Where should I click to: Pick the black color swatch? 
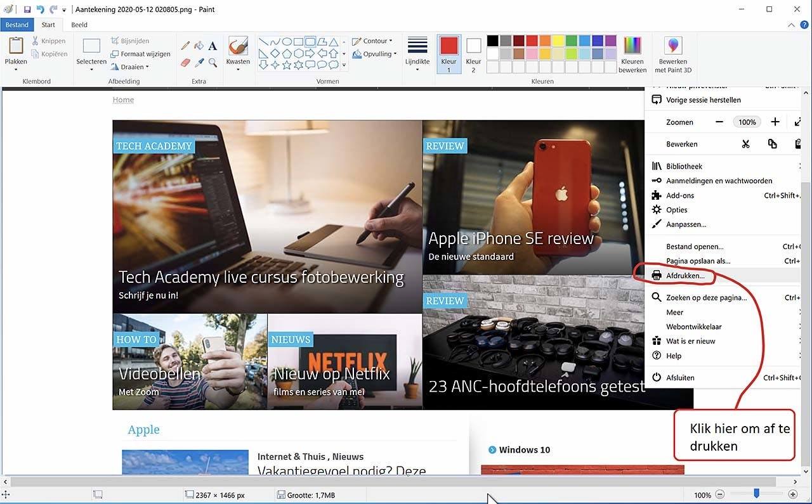coord(493,41)
